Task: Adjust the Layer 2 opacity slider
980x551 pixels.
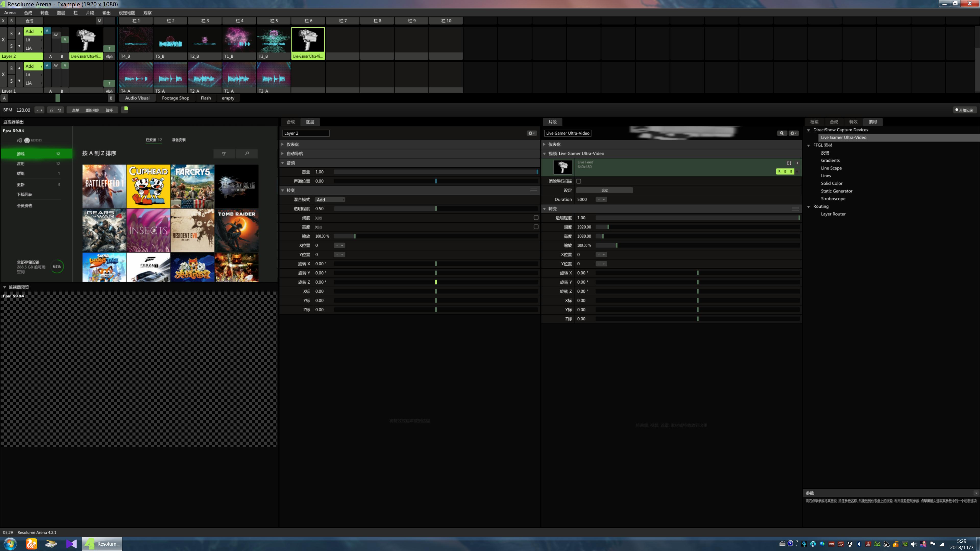Action: [436, 209]
